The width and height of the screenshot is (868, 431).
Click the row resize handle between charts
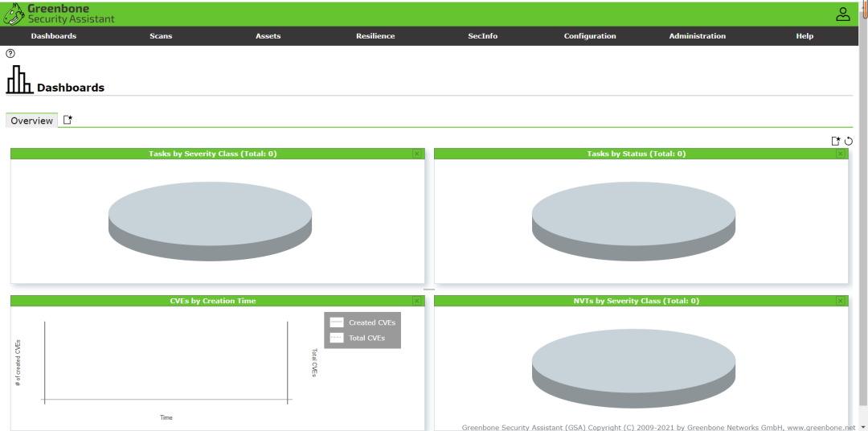(x=429, y=289)
